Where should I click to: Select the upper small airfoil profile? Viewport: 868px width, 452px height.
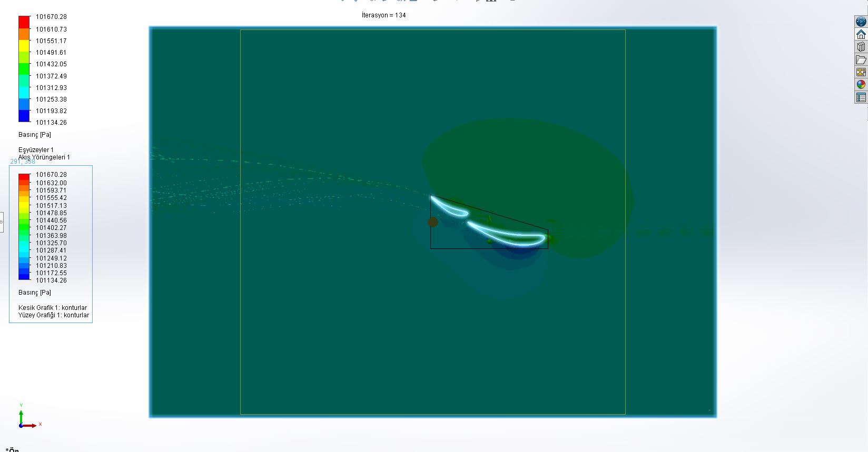[449, 206]
